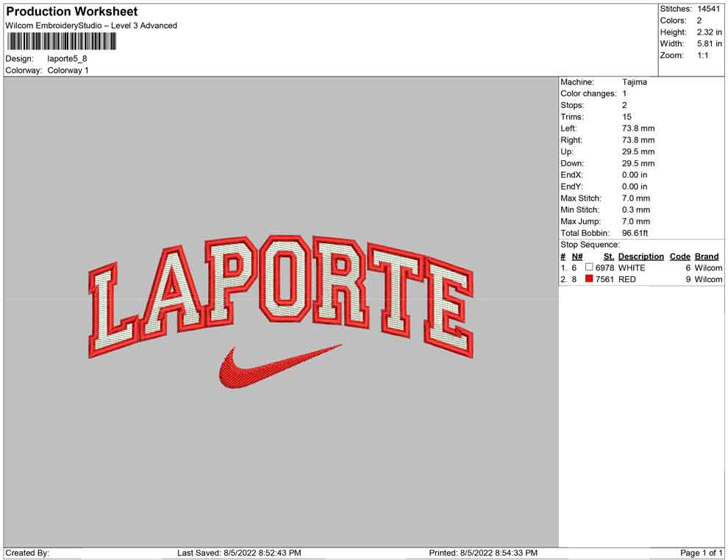Image resolution: width=728 pixels, height=560 pixels.
Task: Click the red Nike swoosh embroidery design
Action: click(280, 366)
